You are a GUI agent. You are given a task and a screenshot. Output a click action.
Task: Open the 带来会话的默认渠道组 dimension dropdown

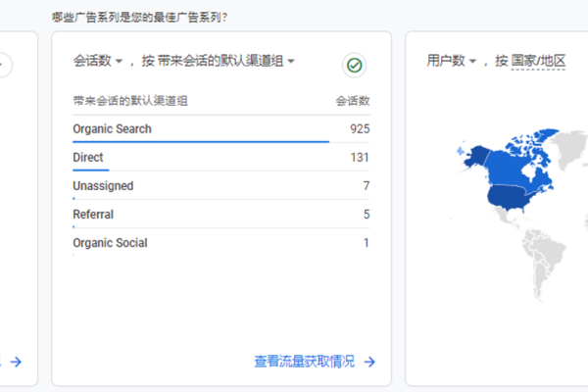point(225,61)
